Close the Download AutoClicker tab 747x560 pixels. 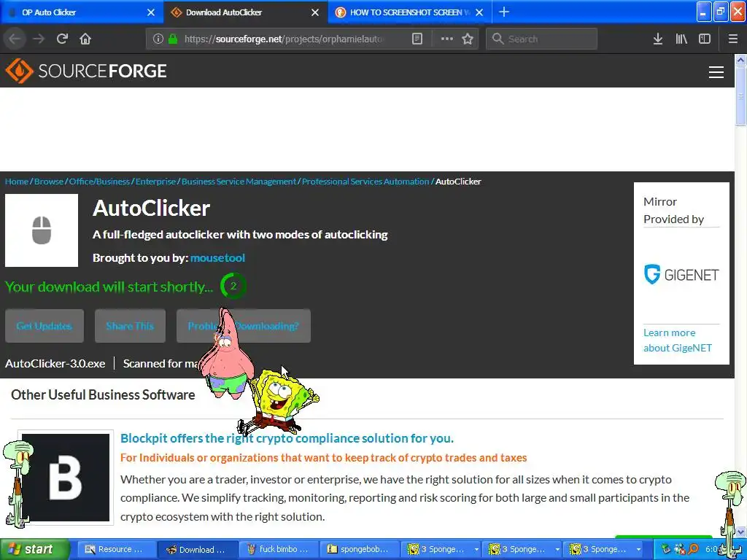coord(315,12)
